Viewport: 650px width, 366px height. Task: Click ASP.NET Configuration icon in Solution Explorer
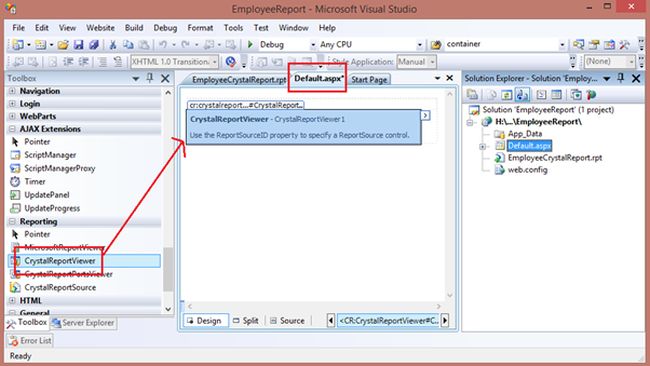tap(591, 95)
